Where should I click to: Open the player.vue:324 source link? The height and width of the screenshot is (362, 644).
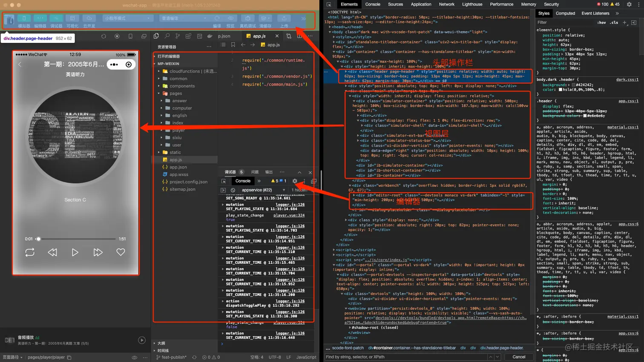pyautogui.click(x=289, y=215)
